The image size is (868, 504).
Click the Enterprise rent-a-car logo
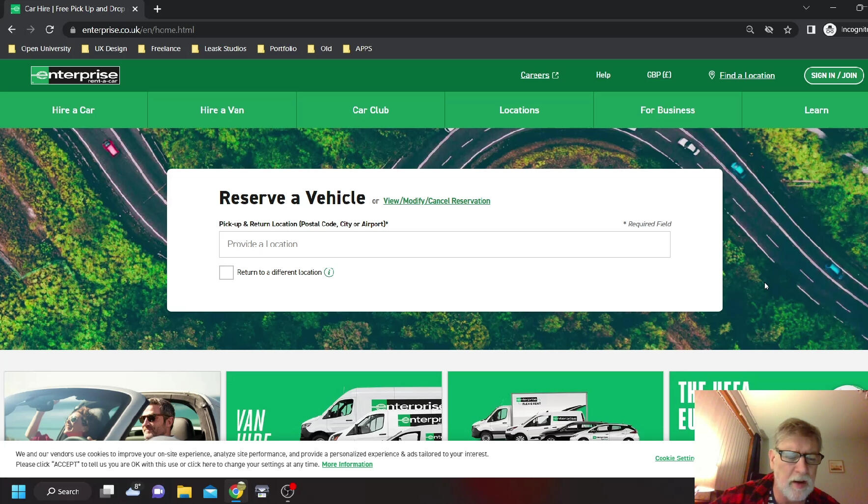(75, 75)
